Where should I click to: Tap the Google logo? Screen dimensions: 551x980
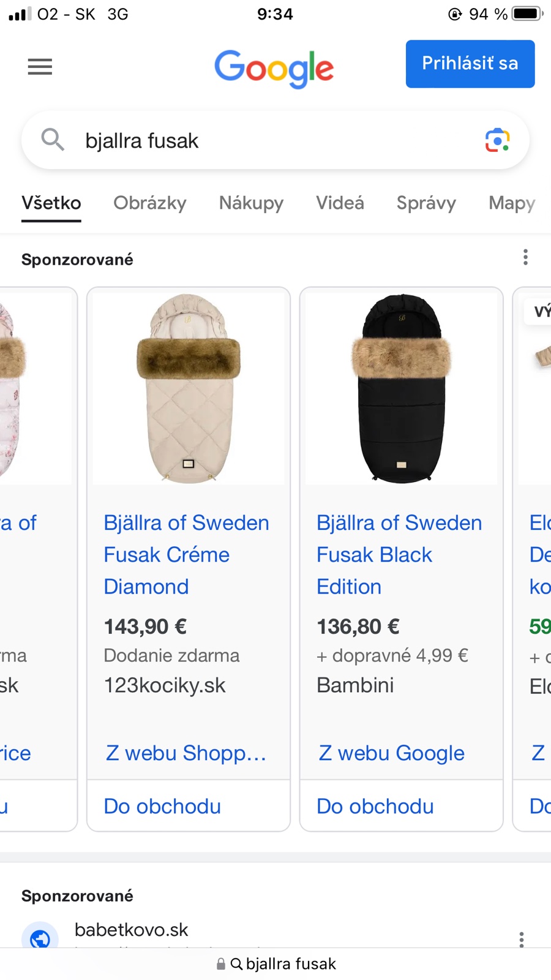(274, 68)
